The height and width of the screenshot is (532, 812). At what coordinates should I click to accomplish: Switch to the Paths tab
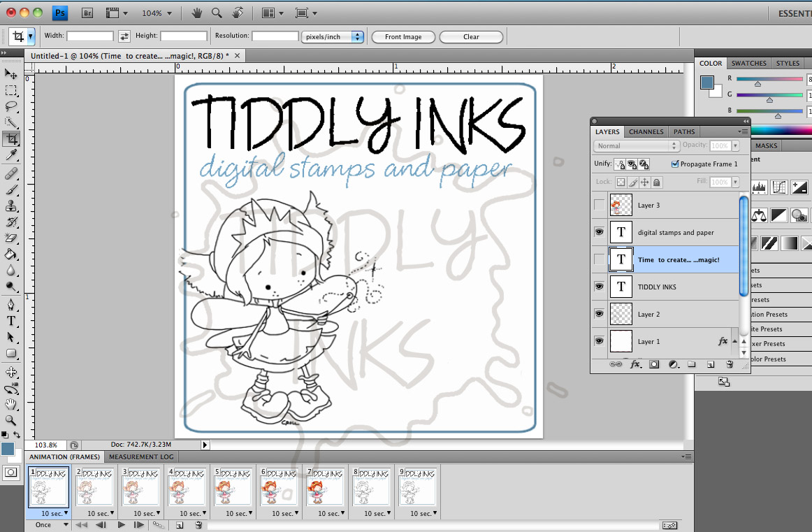coord(684,131)
